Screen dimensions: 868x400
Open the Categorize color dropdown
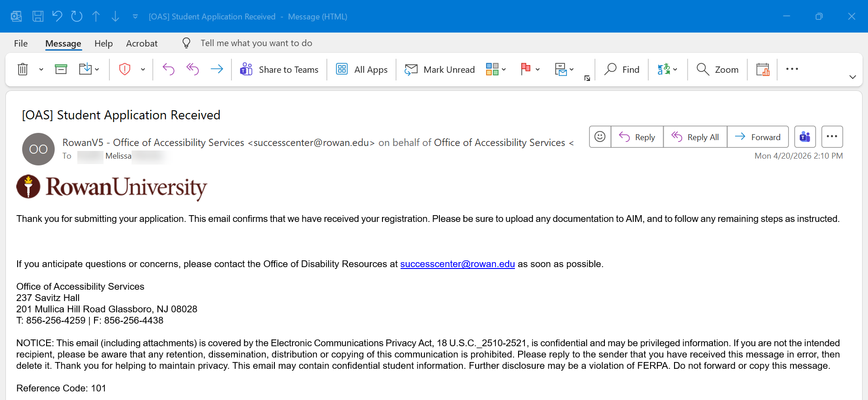[496, 69]
